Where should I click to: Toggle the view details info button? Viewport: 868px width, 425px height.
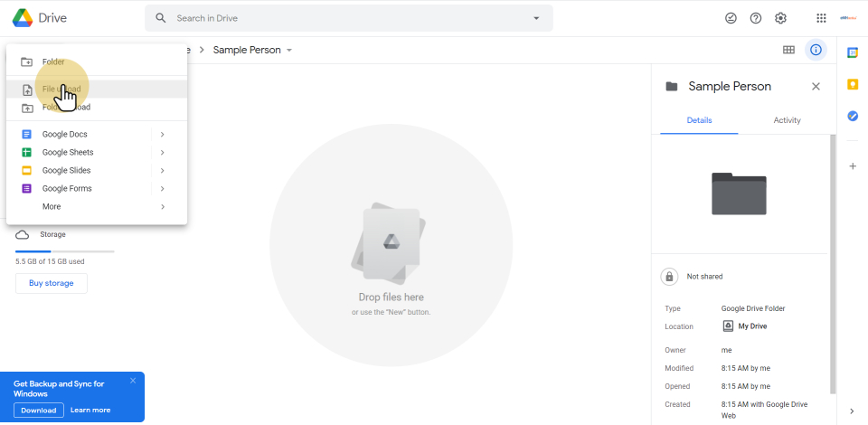pos(816,50)
